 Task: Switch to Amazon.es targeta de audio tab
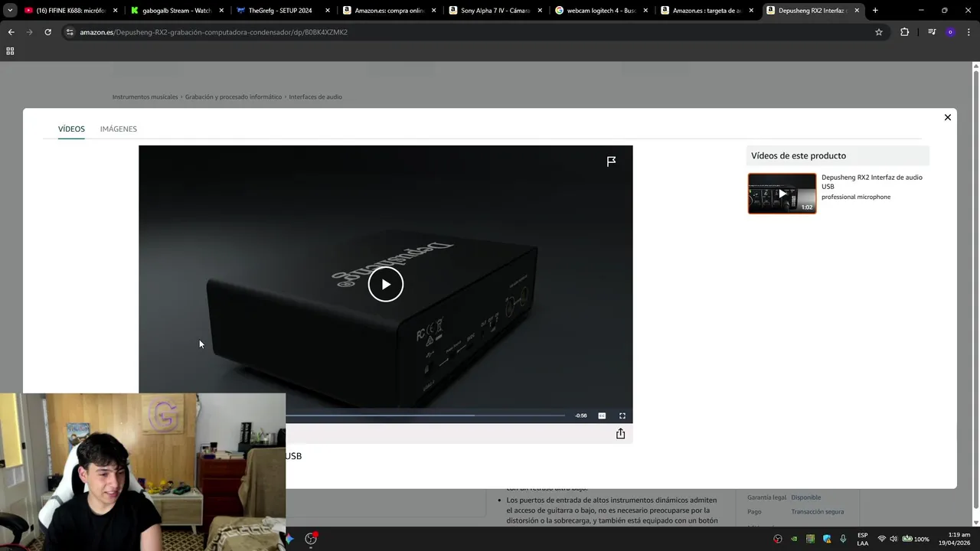point(707,11)
